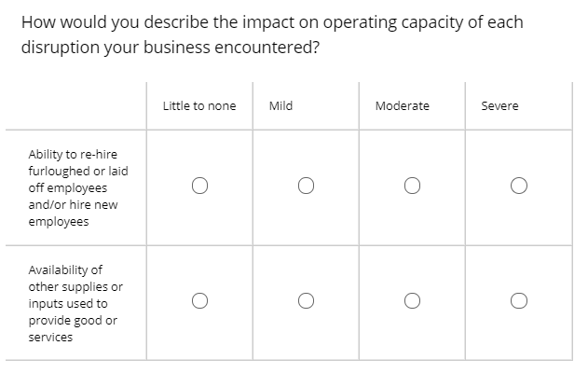Mark Severe for availability of other supplies

pyautogui.click(x=519, y=301)
